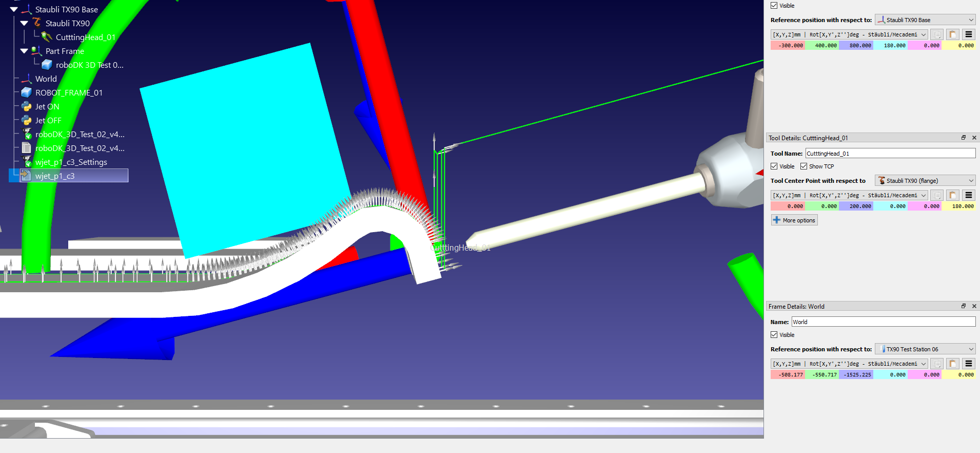980x453 pixels.
Task: Click the Tool Name text field
Action: click(890, 154)
